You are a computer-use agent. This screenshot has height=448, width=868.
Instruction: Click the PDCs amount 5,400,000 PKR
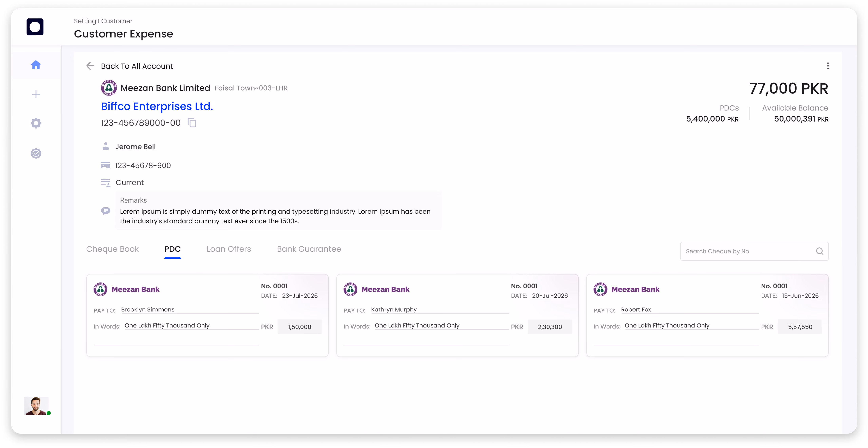(712, 119)
